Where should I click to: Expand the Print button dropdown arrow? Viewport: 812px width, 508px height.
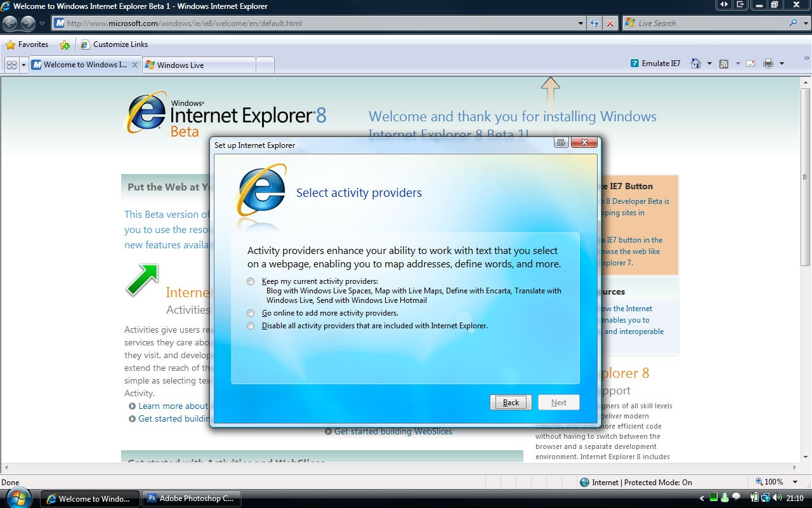(x=782, y=63)
